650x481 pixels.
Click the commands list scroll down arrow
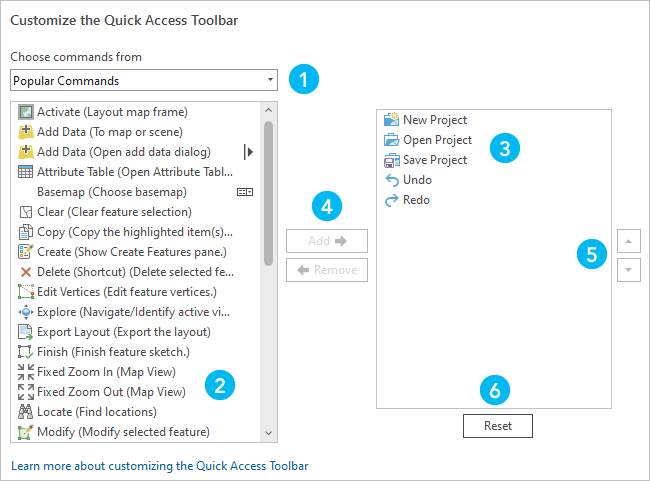[x=268, y=432]
